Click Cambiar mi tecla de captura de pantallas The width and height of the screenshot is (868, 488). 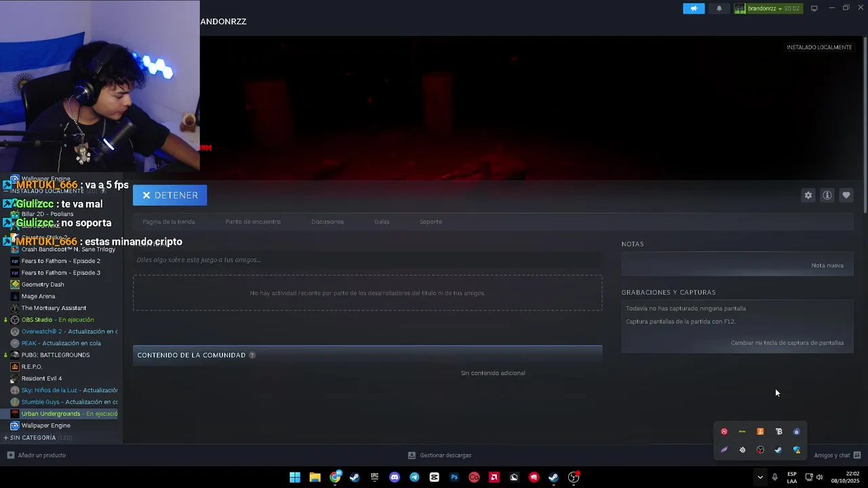(x=787, y=343)
